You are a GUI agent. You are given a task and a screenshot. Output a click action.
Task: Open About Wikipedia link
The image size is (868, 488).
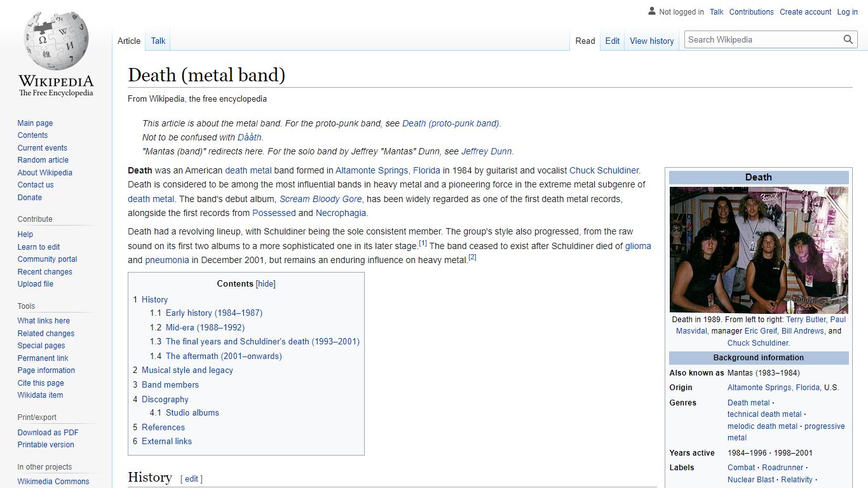coord(44,173)
